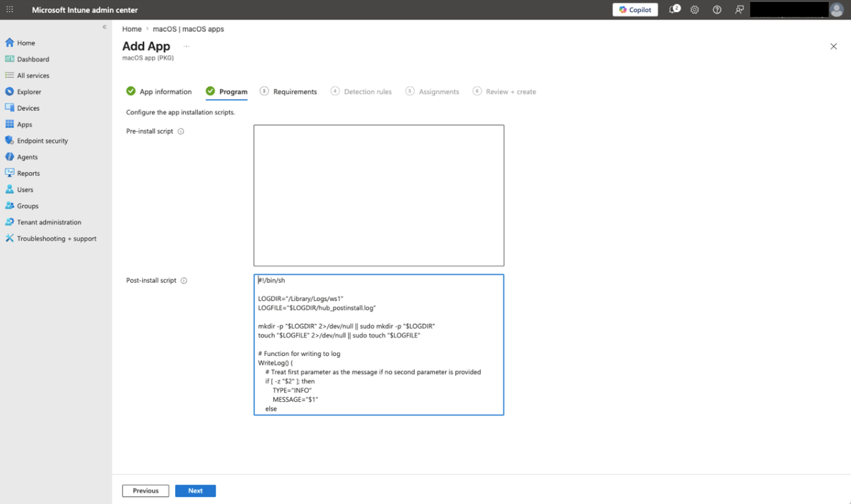
Task: Switch to the Assignments step
Action: click(x=432, y=91)
